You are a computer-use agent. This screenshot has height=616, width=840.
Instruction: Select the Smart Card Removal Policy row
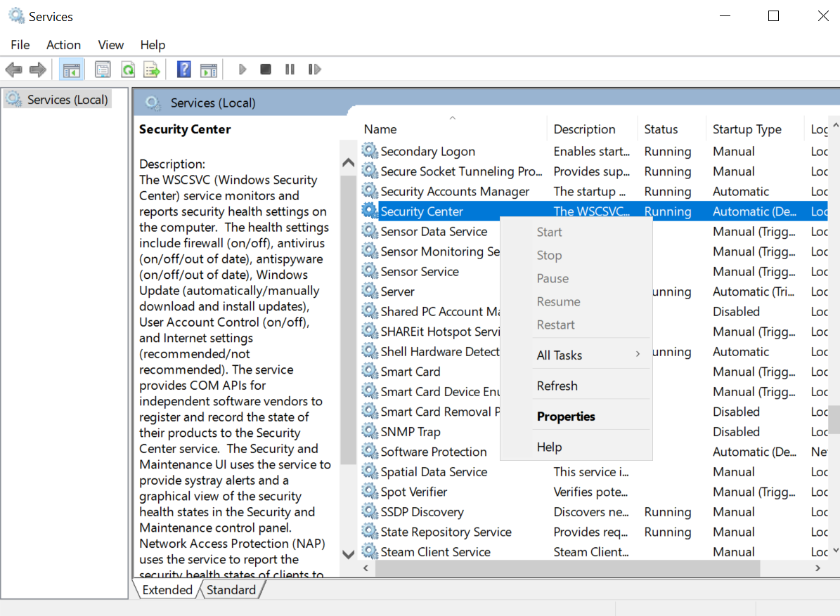coord(595,412)
